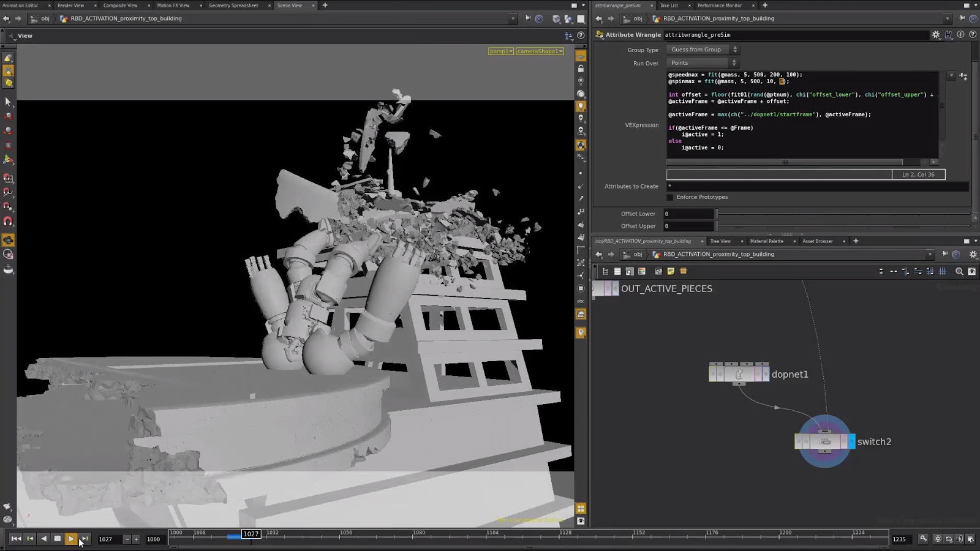
Task: Show node info using the info icon
Action: pos(960,35)
